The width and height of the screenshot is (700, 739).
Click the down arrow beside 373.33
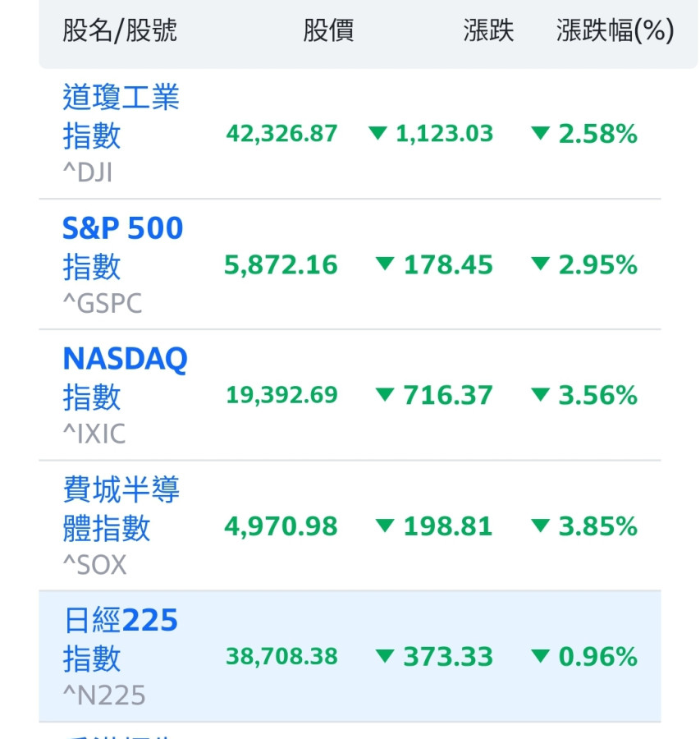[385, 656]
